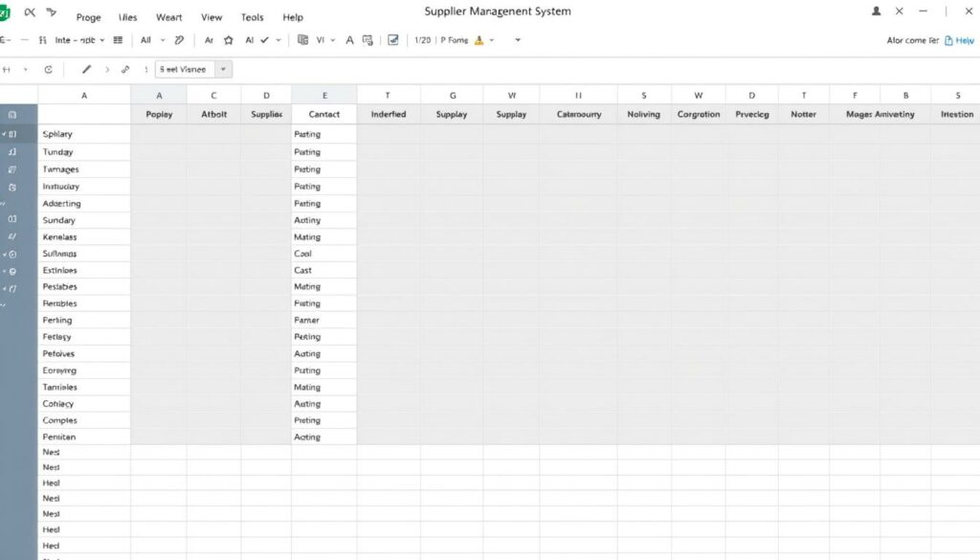Open the Iles menu
The height and width of the screenshot is (560, 980).
[x=127, y=17]
